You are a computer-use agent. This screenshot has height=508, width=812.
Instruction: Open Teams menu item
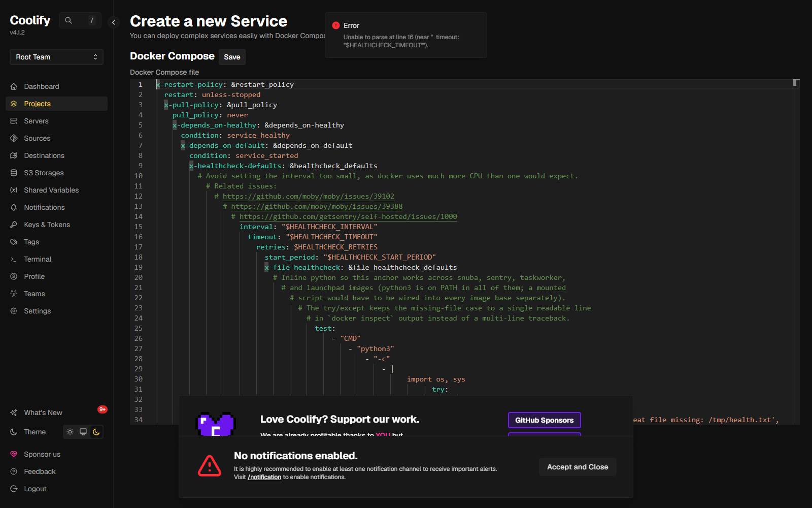(56, 294)
